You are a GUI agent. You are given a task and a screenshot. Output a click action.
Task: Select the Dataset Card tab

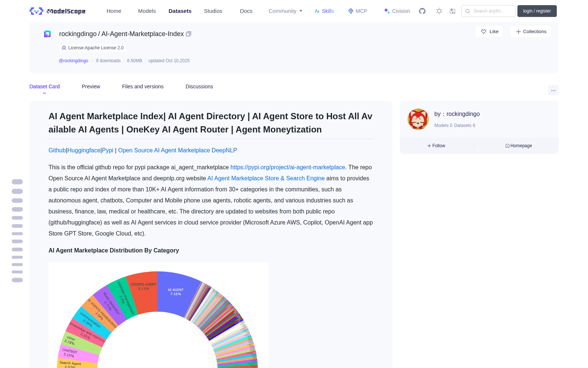(44, 86)
